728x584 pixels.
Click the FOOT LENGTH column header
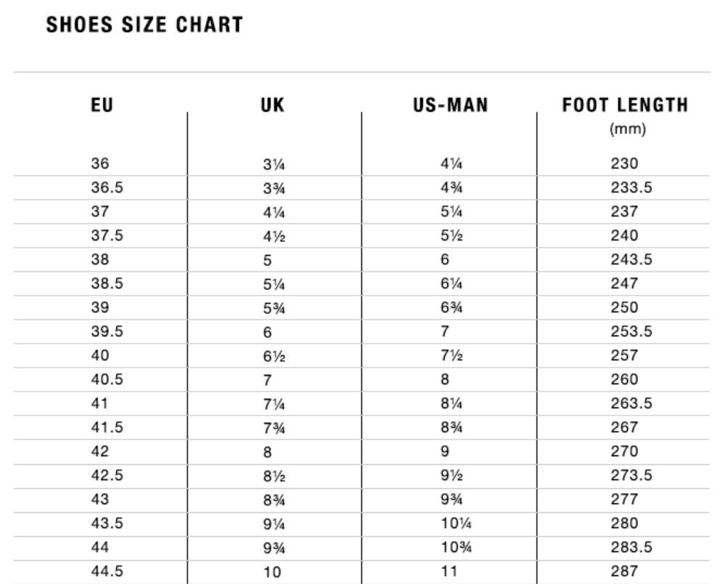[x=625, y=105]
